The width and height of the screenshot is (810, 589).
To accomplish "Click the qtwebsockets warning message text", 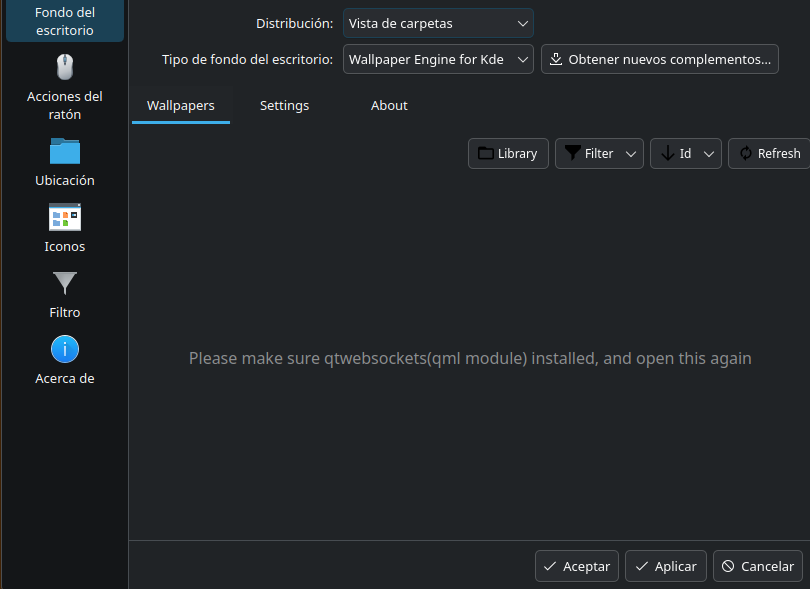I will 470,359.
